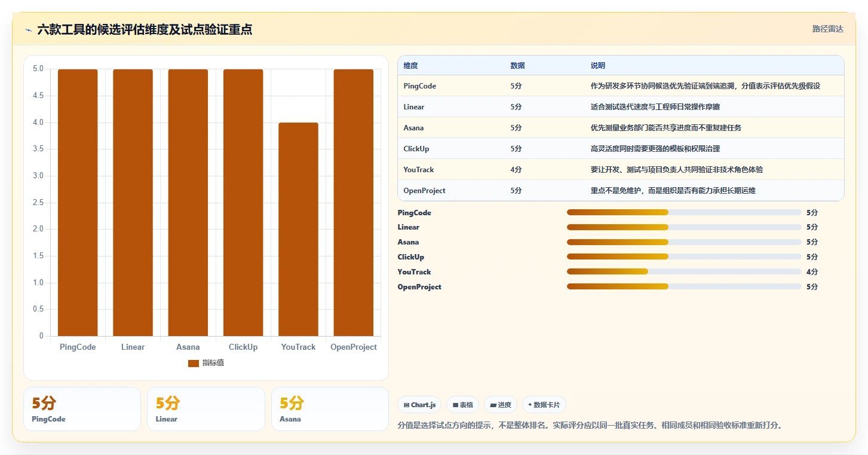This screenshot has width=868, height=455.
Task: Select the 数据卡片 chip
Action: (x=544, y=405)
